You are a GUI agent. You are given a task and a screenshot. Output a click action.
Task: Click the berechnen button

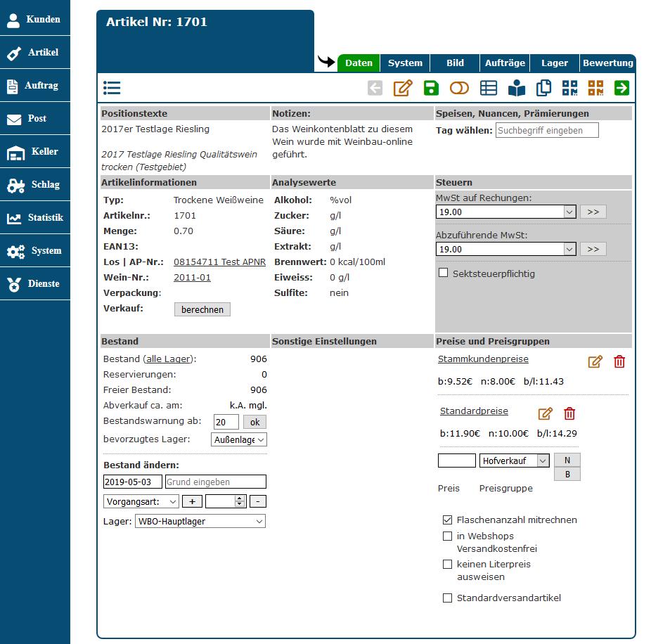pos(202,309)
